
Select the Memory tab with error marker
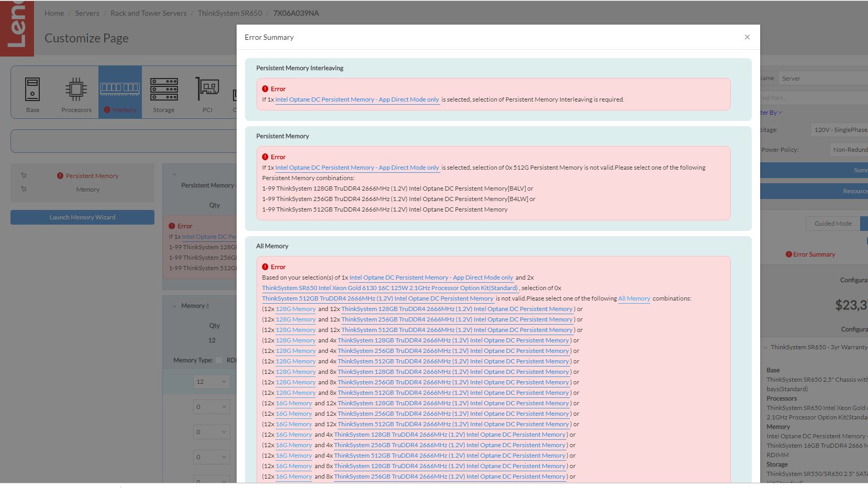pos(120,93)
